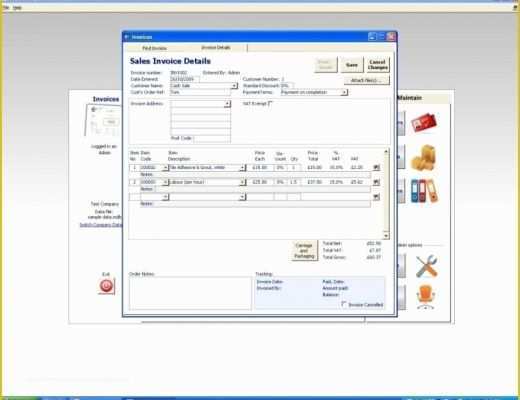
Task: Click the Price Each field of line 1
Action: [x=260, y=168]
